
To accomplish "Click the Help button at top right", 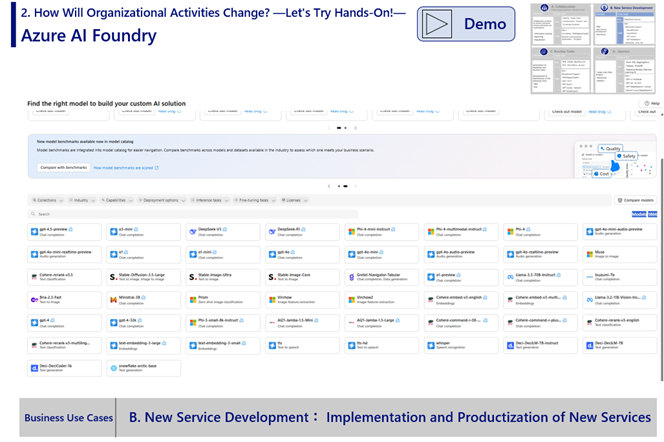I will [x=652, y=103].
